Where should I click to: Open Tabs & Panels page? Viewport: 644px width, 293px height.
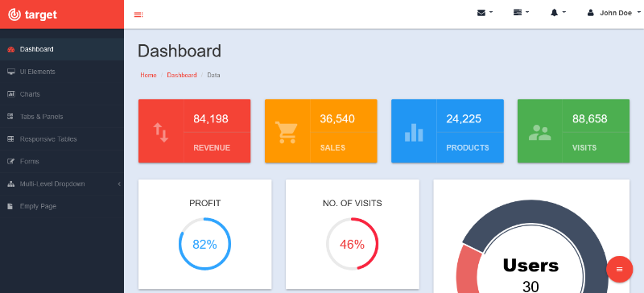pos(62,117)
